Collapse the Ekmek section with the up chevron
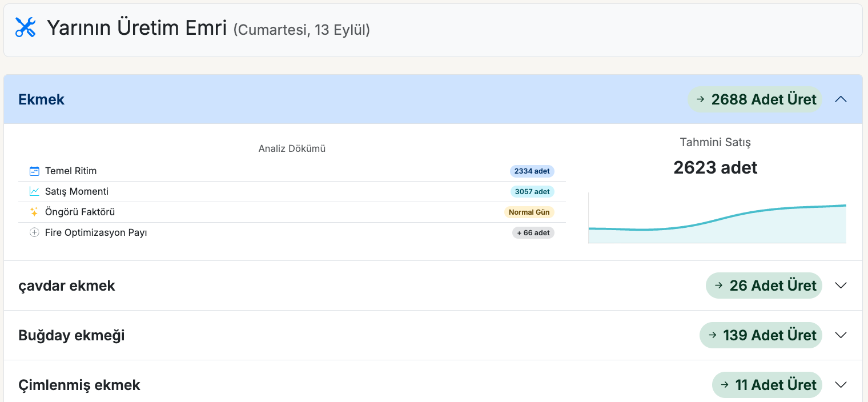868x402 pixels. tap(841, 99)
